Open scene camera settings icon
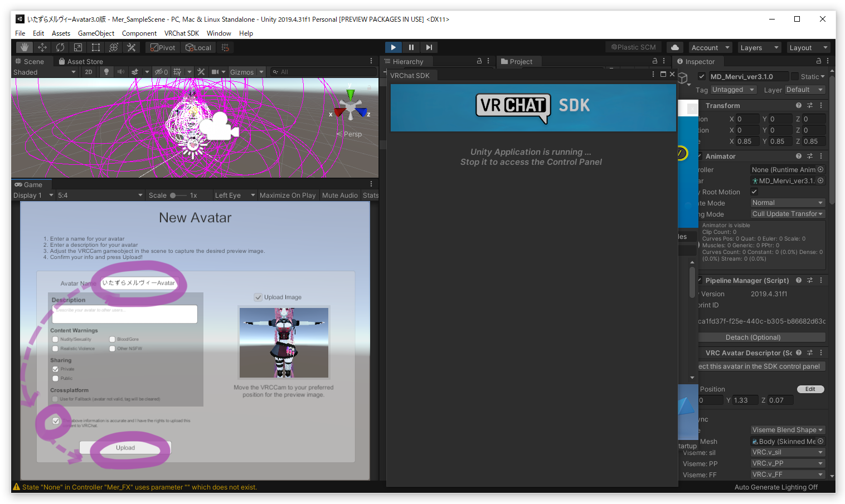This screenshot has height=504, width=845. [x=215, y=72]
